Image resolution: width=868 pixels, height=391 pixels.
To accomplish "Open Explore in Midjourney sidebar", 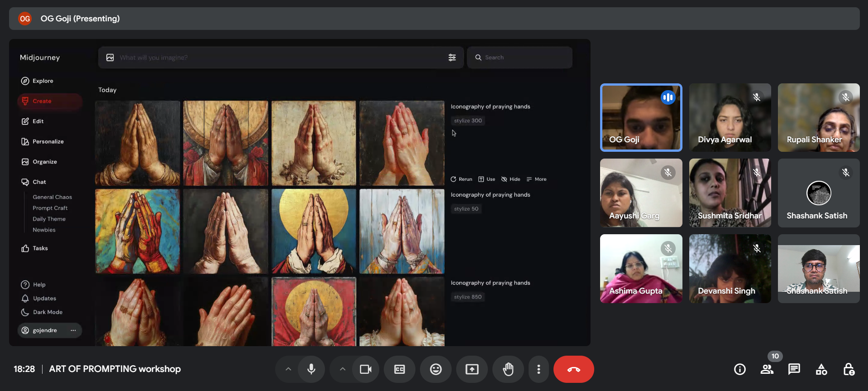I will click(37, 81).
